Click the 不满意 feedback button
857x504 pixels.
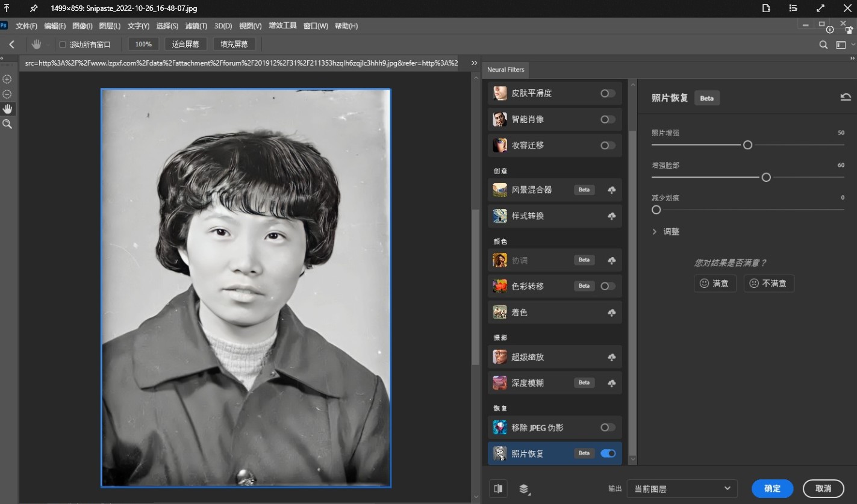click(x=769, y=283)
